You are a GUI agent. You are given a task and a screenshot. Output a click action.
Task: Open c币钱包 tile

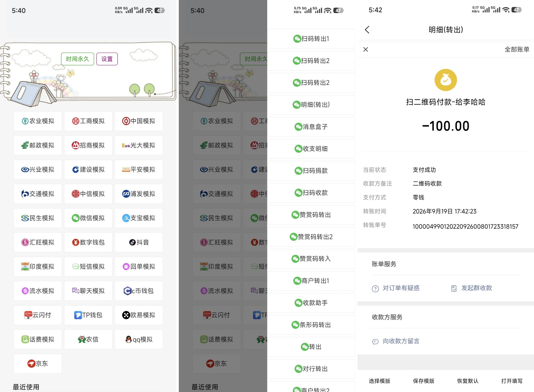pyautogui.click(x=139, y=291)
